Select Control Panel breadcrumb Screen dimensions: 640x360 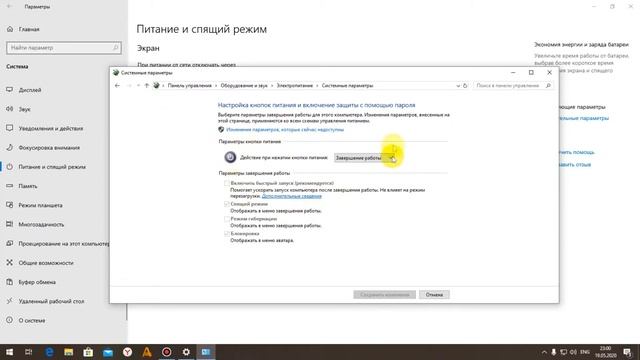coord(189,86)
